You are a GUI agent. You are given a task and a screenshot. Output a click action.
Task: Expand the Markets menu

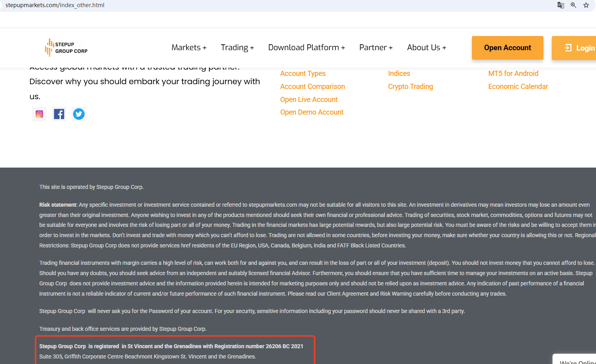[189, 47]
